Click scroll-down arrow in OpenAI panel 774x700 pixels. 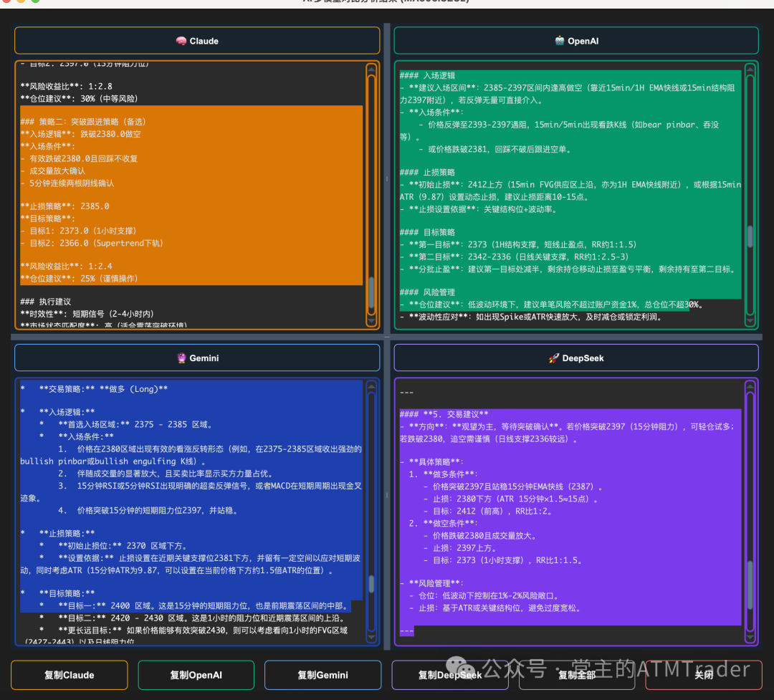coord(750,320)
